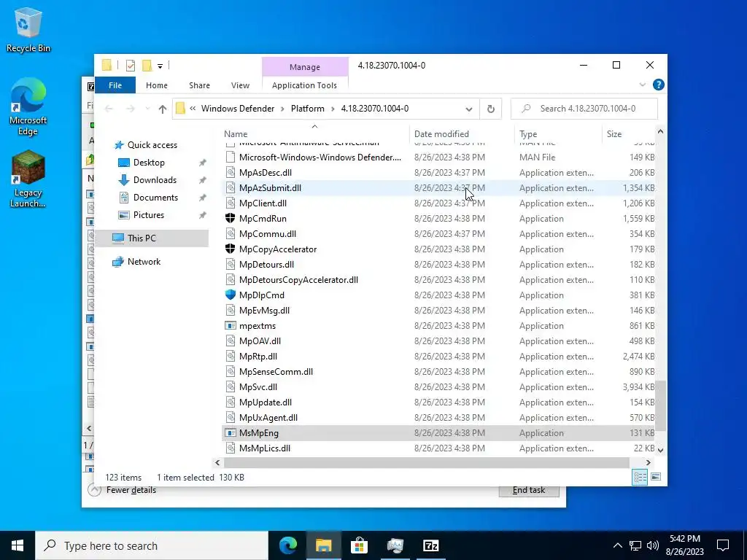This screenshot has width=747, height=560.
Task: Click the MpAsDesc.dll file icon
Action: coord(230,172)
